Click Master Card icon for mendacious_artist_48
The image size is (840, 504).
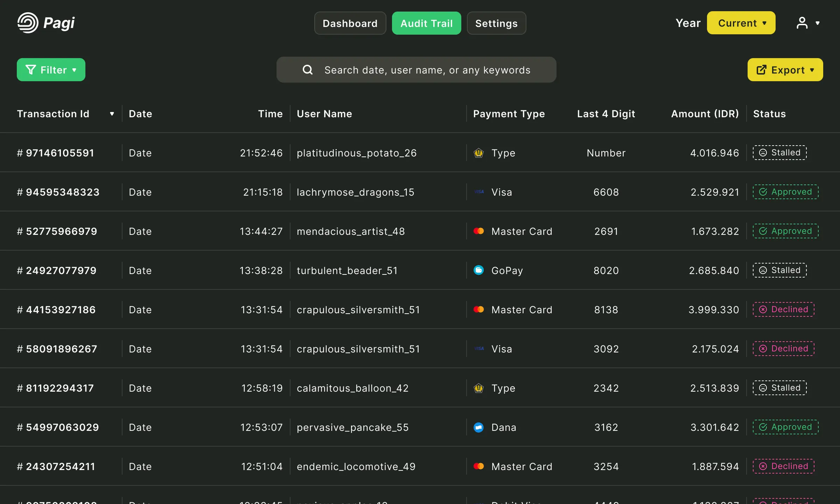pos(478,231)
